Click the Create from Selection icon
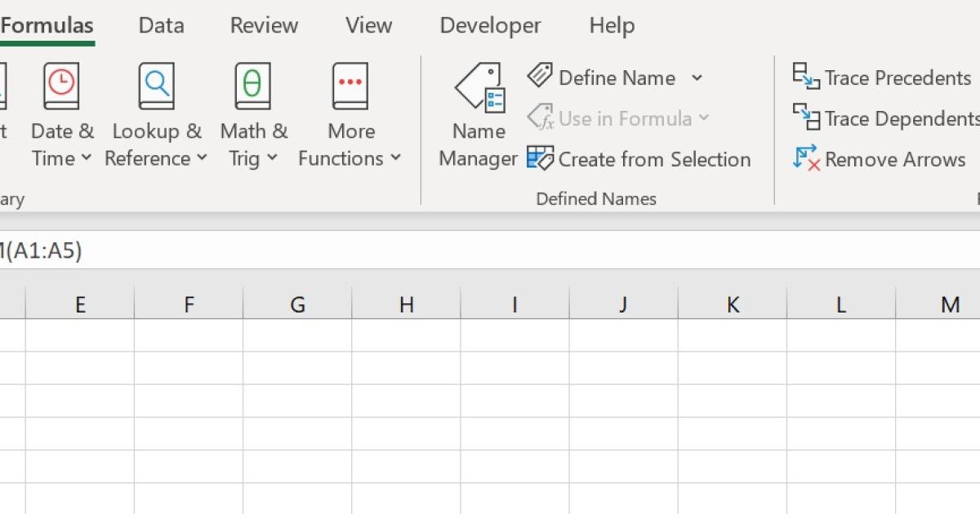 [x=540, y=158]
